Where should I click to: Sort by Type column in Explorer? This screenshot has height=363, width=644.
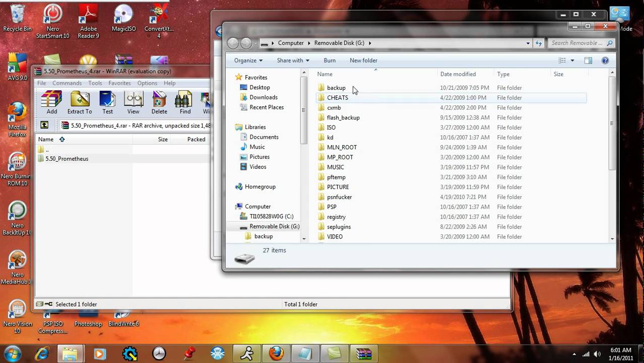coord(523,74)
